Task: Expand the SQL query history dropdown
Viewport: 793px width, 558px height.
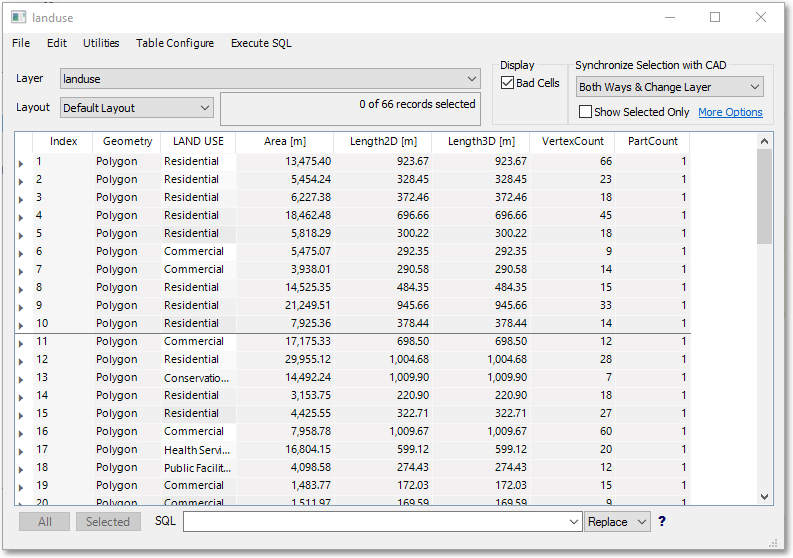Action: click(574, 522)
